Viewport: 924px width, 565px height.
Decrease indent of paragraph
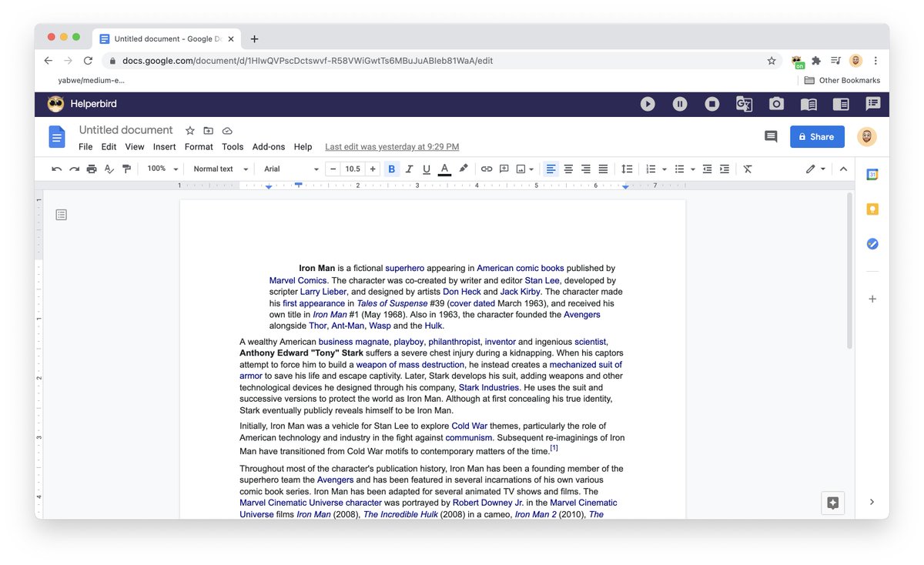(707, 169)
